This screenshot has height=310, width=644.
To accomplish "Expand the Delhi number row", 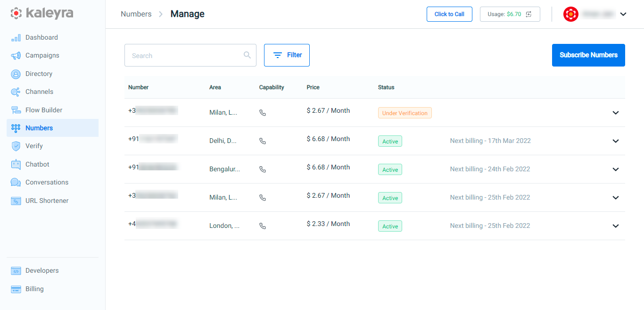I will click(x=615, y=141).
